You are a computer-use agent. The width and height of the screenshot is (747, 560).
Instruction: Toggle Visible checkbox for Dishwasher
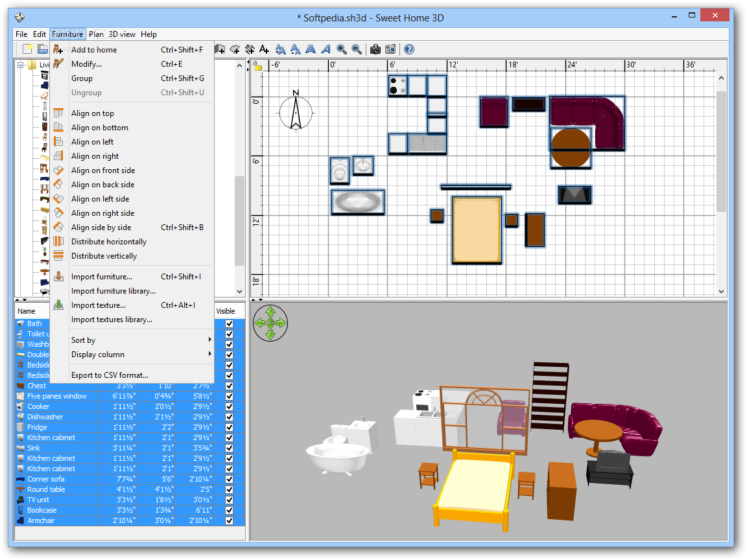(229, 417)
